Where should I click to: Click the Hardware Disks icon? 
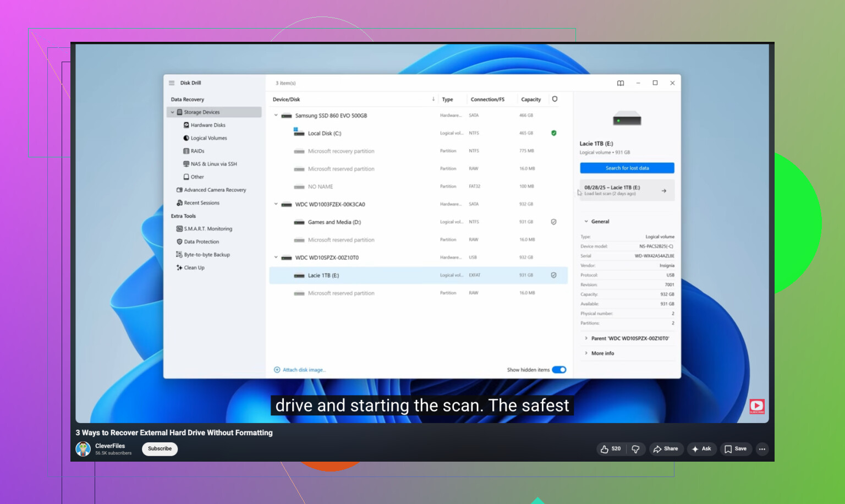click(x=186, y=125)
